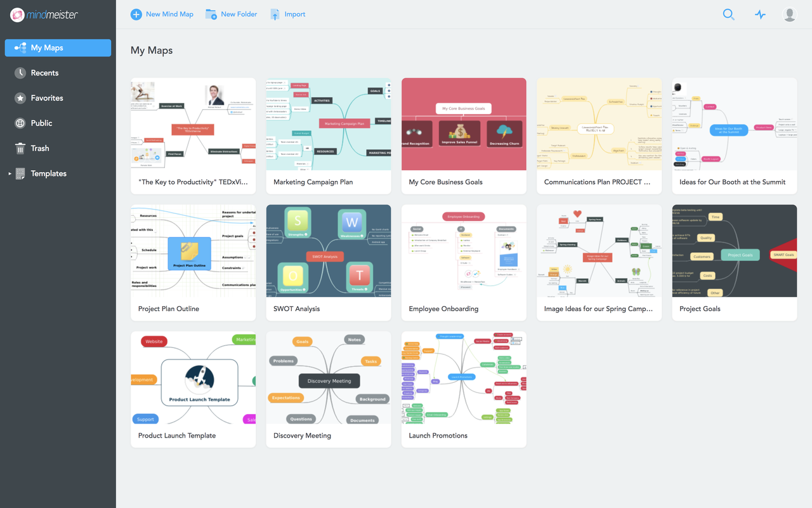This screenshot has height=508, width=812.
Task: Select Templates in the sidebar
Action: (48, 173)
